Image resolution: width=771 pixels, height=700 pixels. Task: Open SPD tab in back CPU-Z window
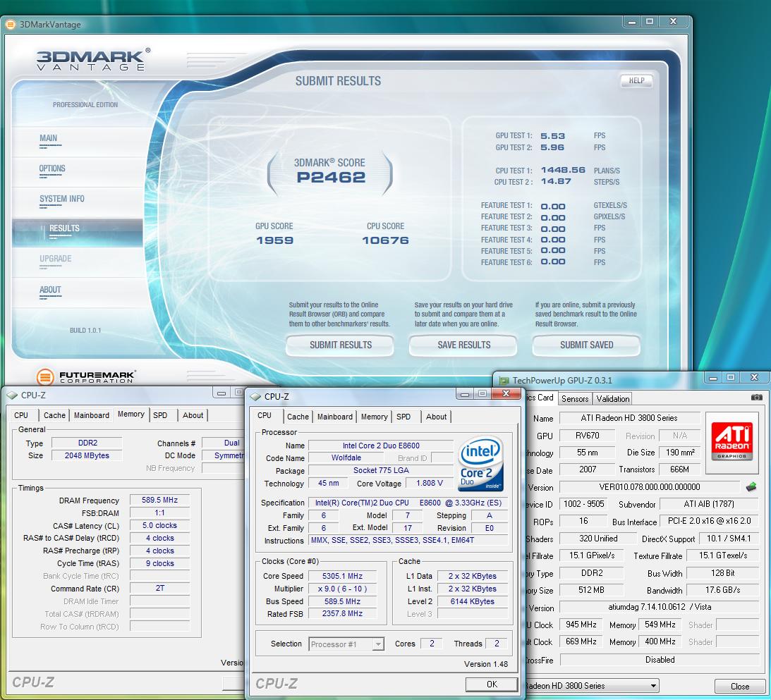160,415
